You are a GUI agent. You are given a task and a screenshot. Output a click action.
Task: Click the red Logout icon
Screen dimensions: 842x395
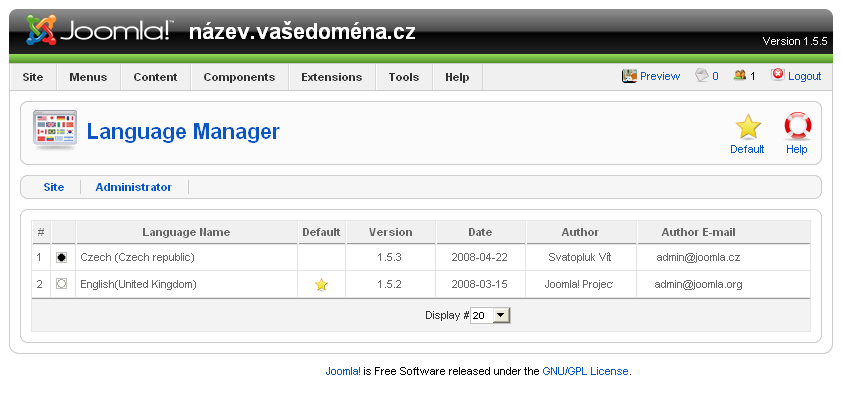778,75
